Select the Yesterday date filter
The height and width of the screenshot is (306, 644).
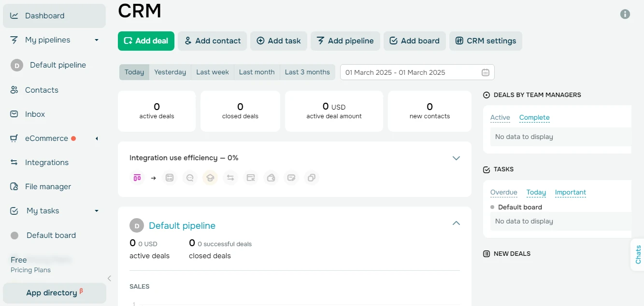(x=170, y=72)
